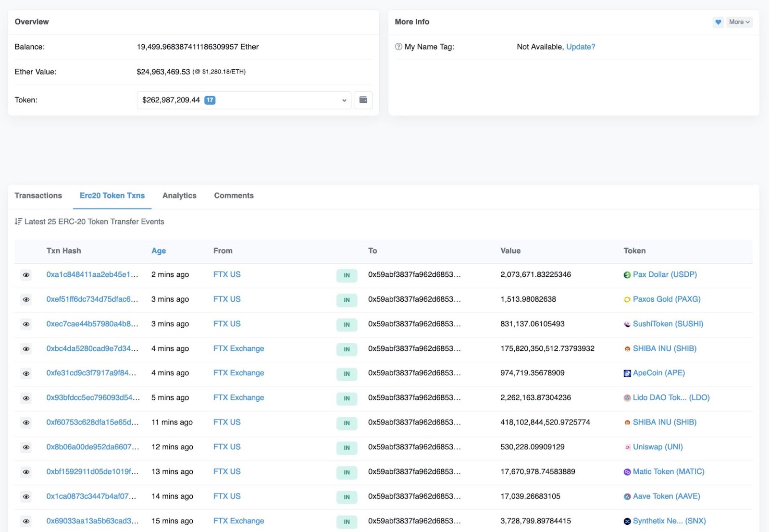Open FTX Exchange sender in the ApeCoin row
The width and height of the screenshot is (769, 532).
pos(239,373)
